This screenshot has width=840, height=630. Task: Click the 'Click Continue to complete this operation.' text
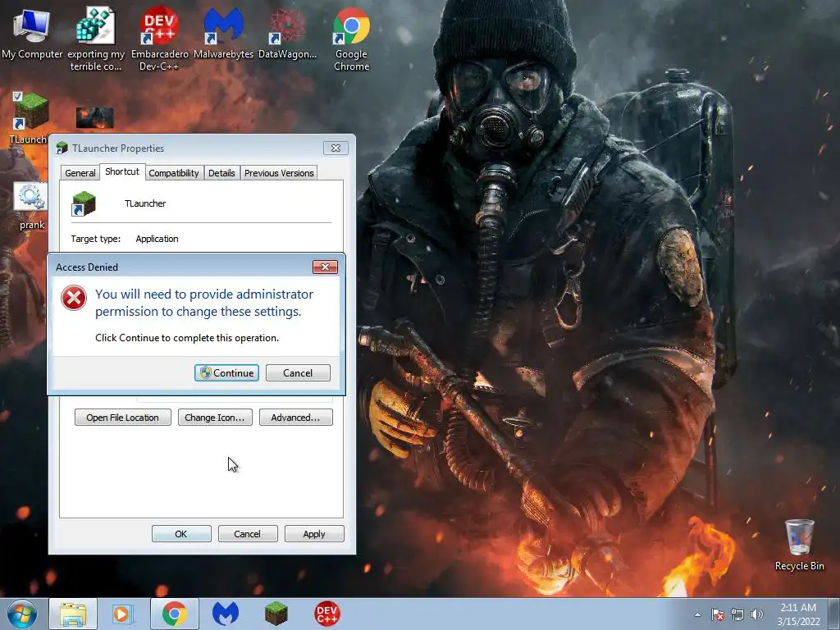tap(187, 338)
